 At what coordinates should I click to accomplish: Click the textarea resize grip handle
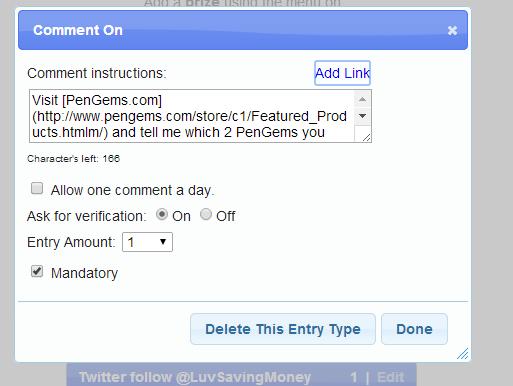click(x=366, y=137)
